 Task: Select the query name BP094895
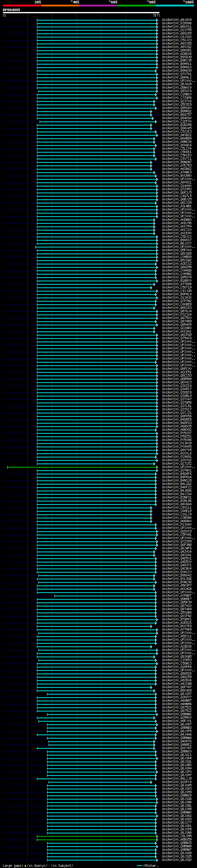(x=11, y=10)
